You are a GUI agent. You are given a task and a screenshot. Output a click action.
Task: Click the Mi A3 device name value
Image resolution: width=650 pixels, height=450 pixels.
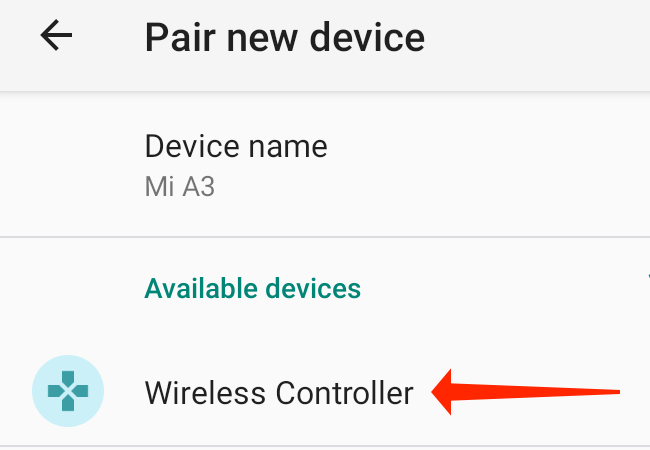coord(179,186)
